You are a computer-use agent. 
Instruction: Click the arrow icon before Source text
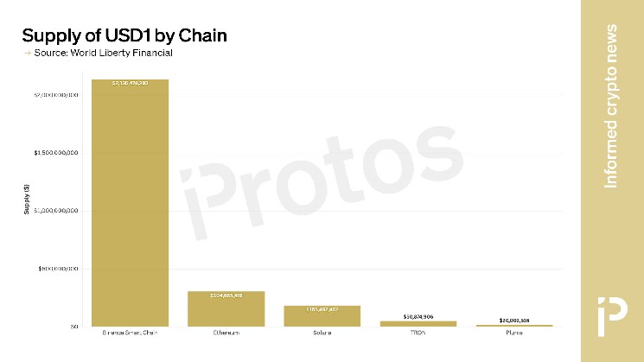[26, 54]
